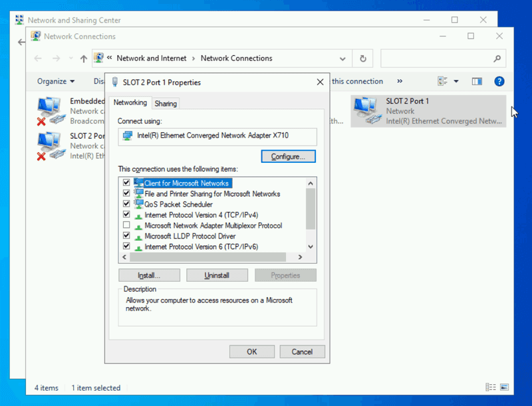The height and width of the screenshot is (406, 532).
Task: Click the OK button
Action: click(251, 352)
